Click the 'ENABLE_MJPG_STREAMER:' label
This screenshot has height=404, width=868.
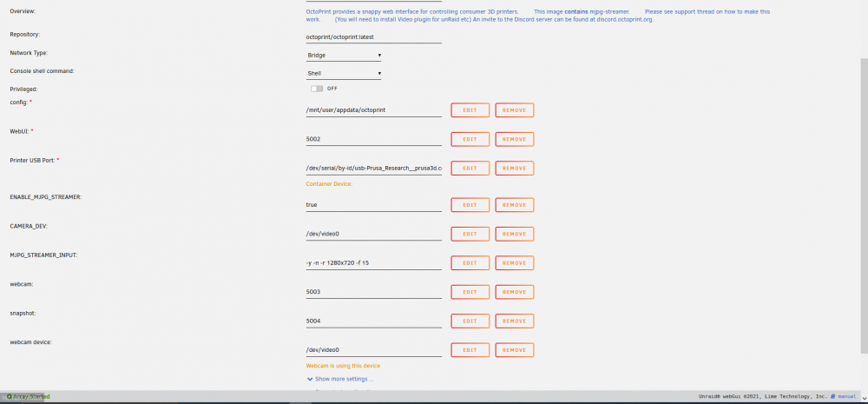coord(46,196)
